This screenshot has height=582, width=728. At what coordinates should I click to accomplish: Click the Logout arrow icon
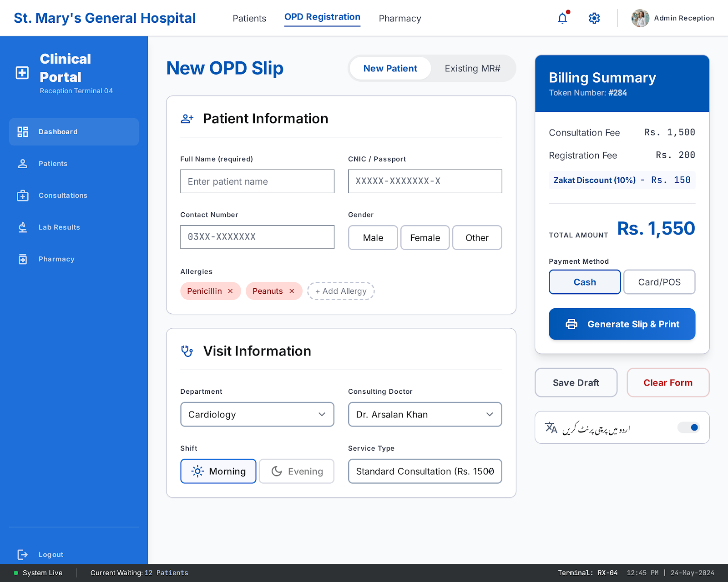[x=23, y=555]
